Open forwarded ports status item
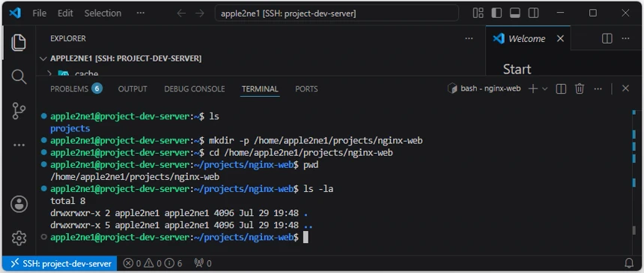Viewport: 644px width, 273px height. point(203,263)
